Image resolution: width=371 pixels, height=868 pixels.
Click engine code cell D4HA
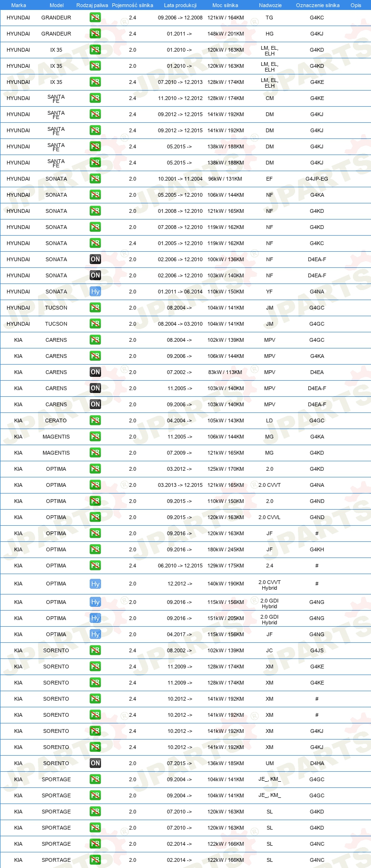(317, 763)
